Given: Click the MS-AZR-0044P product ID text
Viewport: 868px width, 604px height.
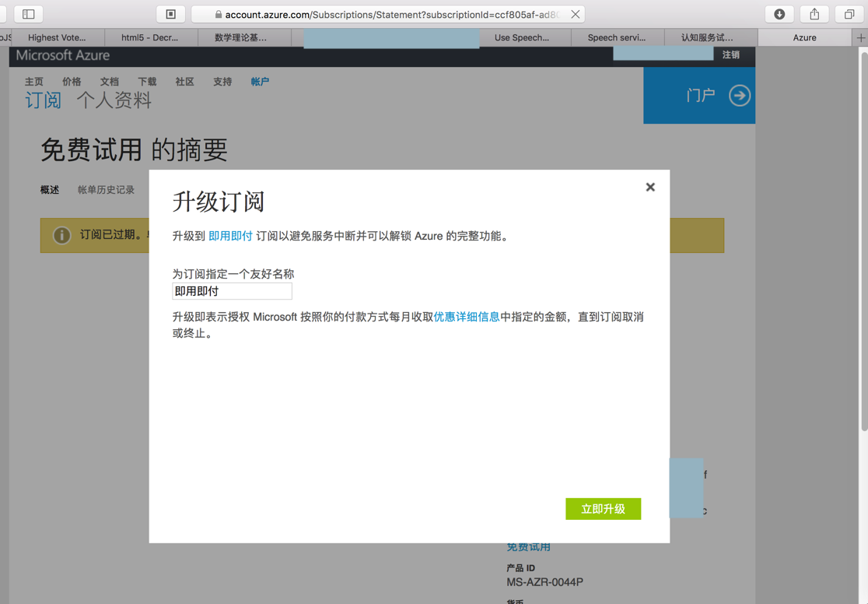Looking at the screenshot, I should tap(544, 582).
